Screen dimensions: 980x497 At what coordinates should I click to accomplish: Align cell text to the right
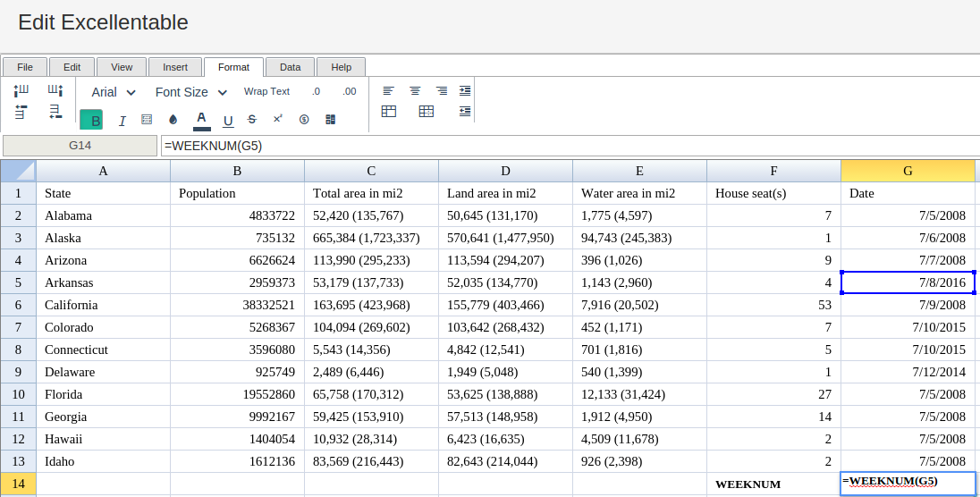[x=441, y=90]
